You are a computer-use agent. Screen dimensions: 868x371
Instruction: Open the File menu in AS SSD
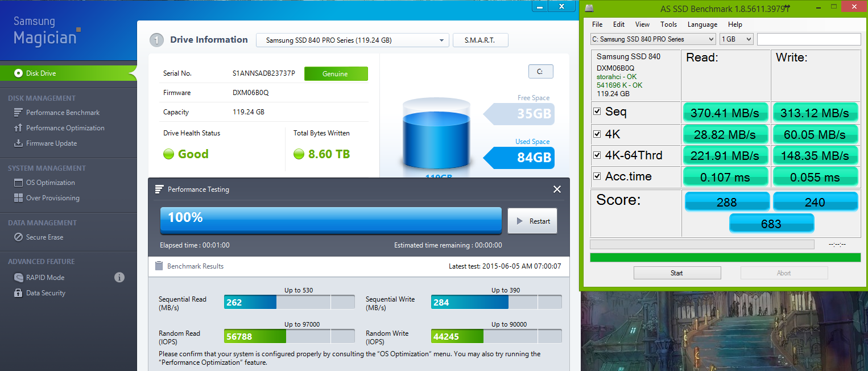(597, 24)
